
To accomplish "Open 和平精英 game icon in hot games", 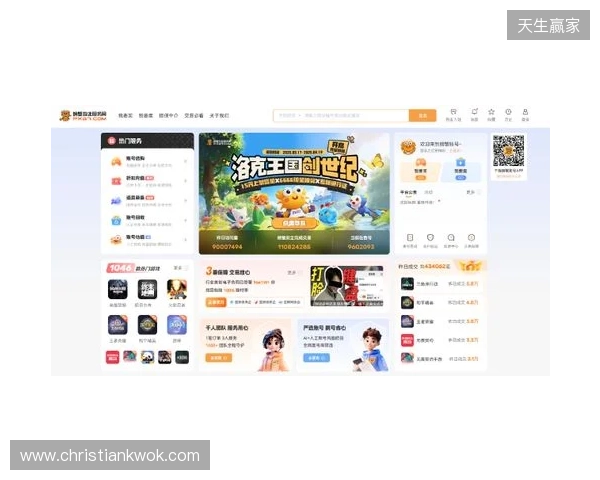I will click(x=147, y=325).
